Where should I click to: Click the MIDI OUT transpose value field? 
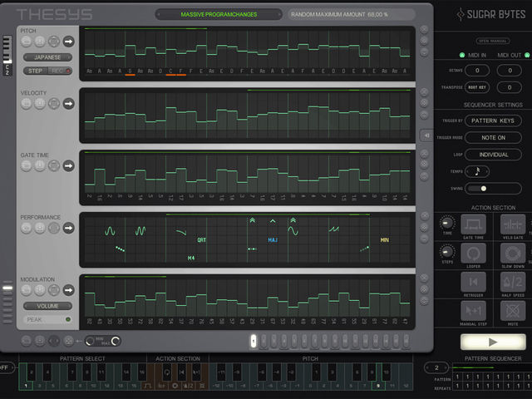point(510,87)
